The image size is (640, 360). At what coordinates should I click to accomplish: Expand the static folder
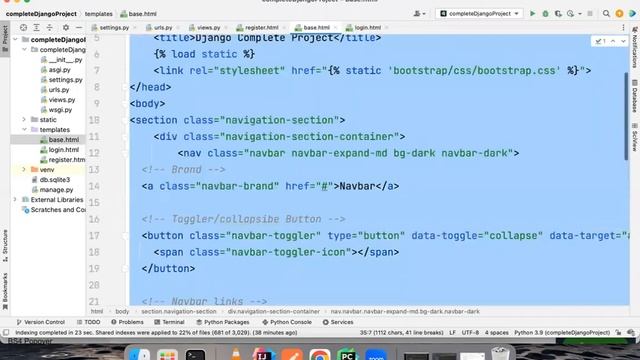[x=24, y=120]
